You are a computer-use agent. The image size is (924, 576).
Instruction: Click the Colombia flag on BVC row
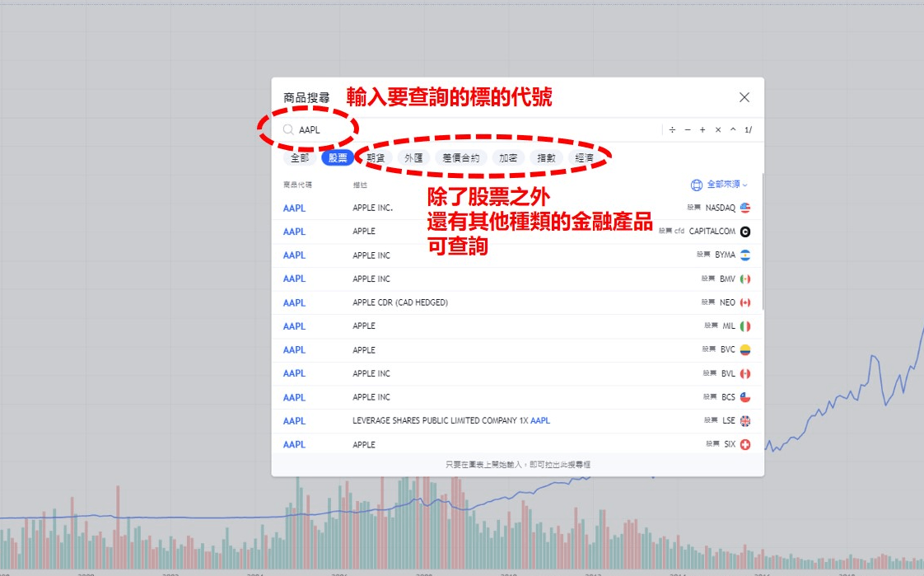[x=744, y=349]
